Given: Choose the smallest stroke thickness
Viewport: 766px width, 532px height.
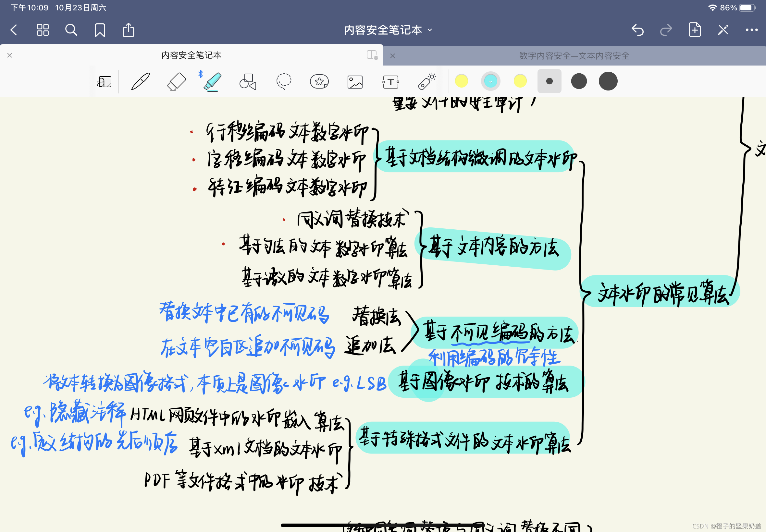Looking at the screenshot, I should click(x=549, y=81).
